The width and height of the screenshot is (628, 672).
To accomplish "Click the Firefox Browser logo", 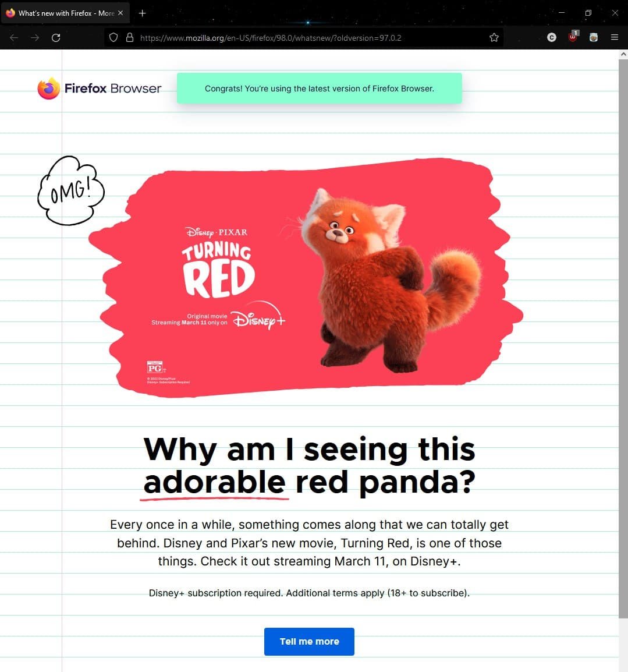I will click(100, 89).
